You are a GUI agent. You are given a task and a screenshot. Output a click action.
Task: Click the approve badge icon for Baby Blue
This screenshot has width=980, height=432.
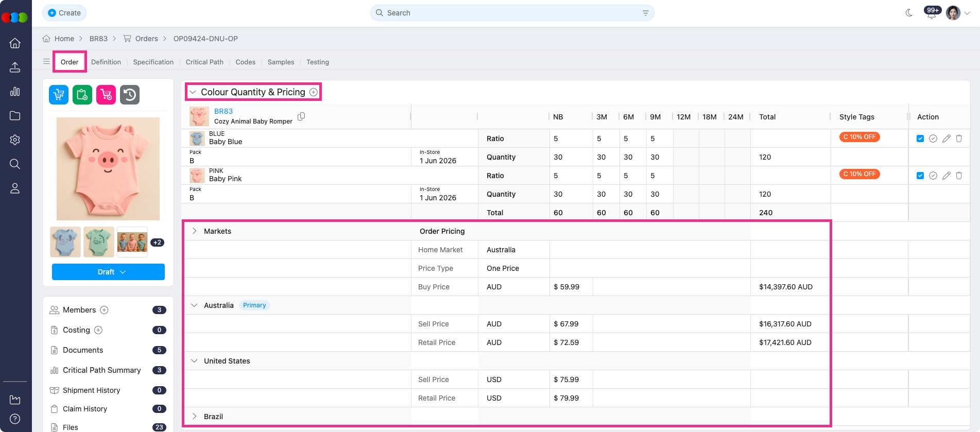coord(933,139)
